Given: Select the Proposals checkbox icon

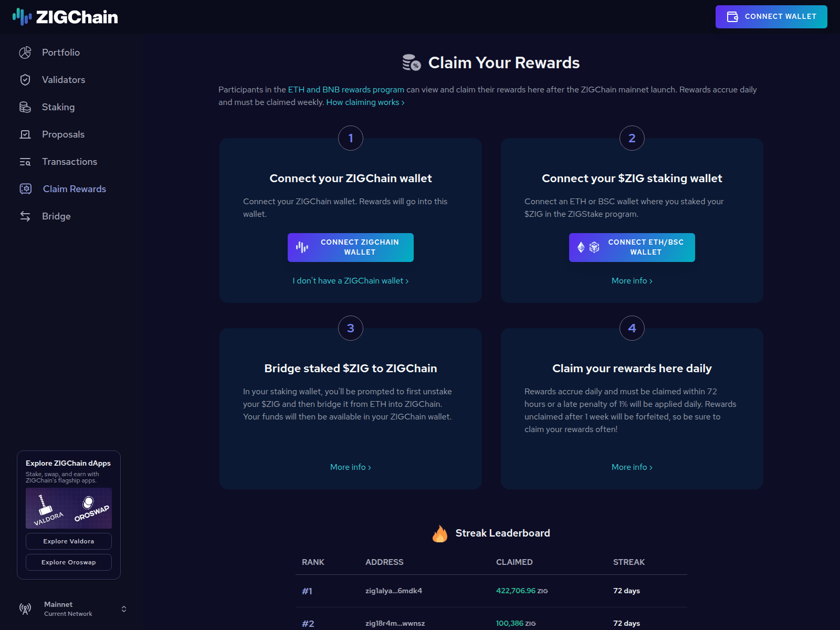Looking at the screenshot, I should tap(25, 134).
